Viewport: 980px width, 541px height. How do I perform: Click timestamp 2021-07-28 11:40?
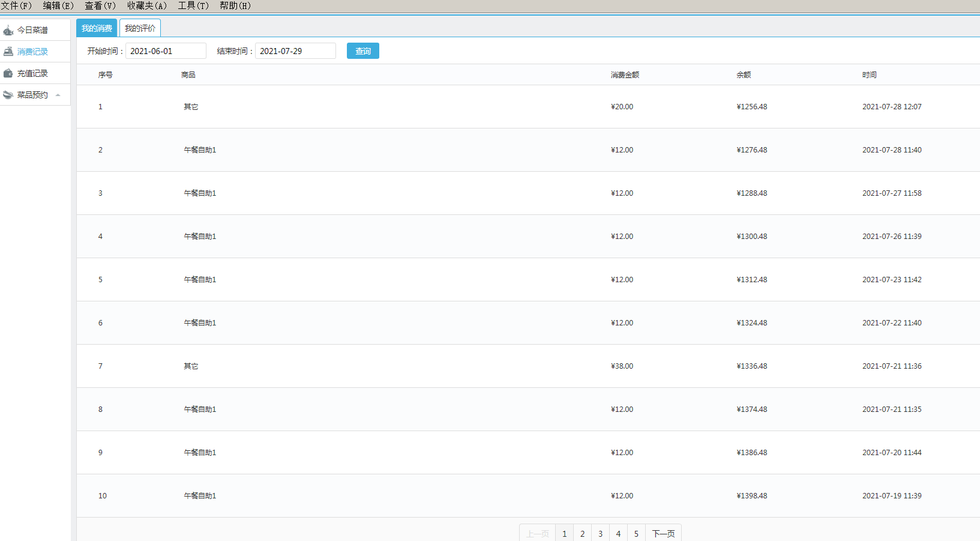(x=892, y=150)
